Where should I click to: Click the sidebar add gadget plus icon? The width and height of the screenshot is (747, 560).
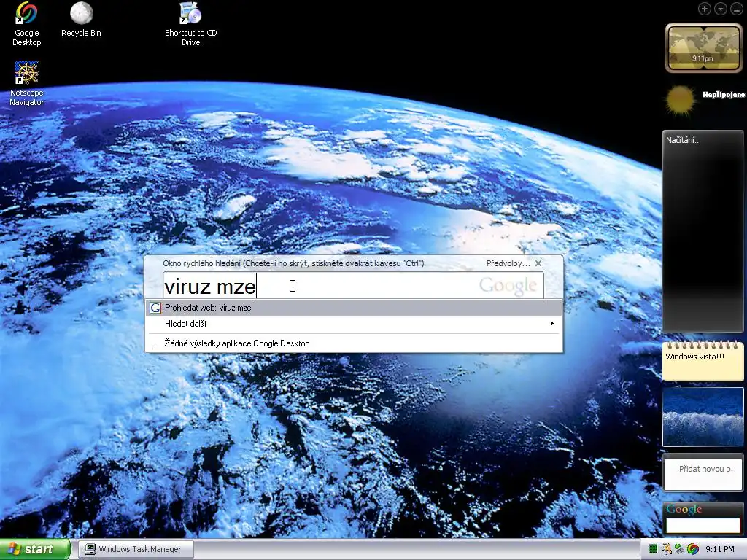[x=704, y=9]
